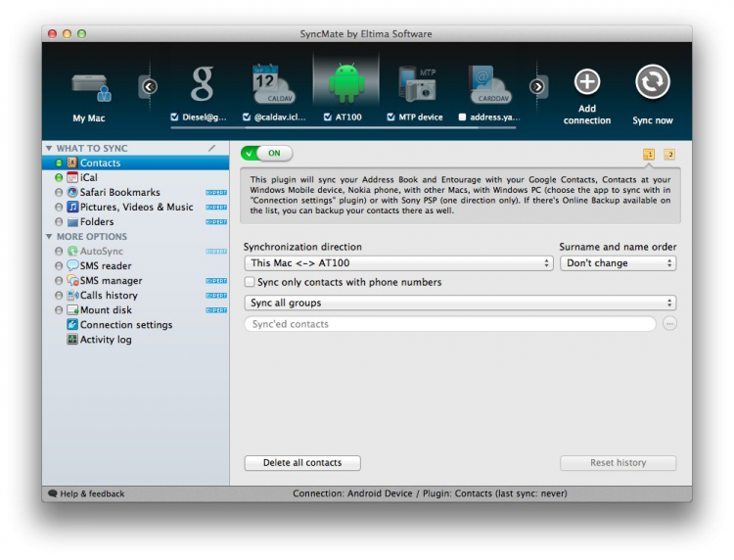The width and height of the screenshot is (734, 560).
Task: Toggle the SMS reader status indicator
Action: click(x=59, y=266)
